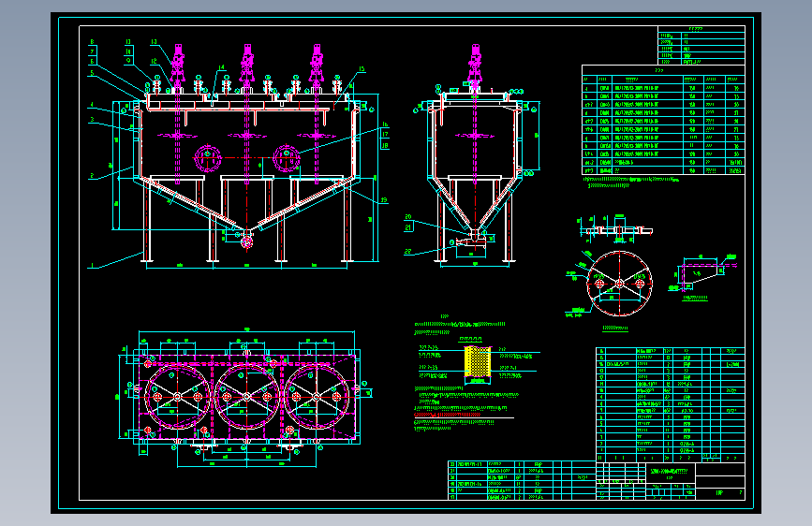Select part balloon number 4 in front view
Viewport: 812px width, 526px height.
92,105
